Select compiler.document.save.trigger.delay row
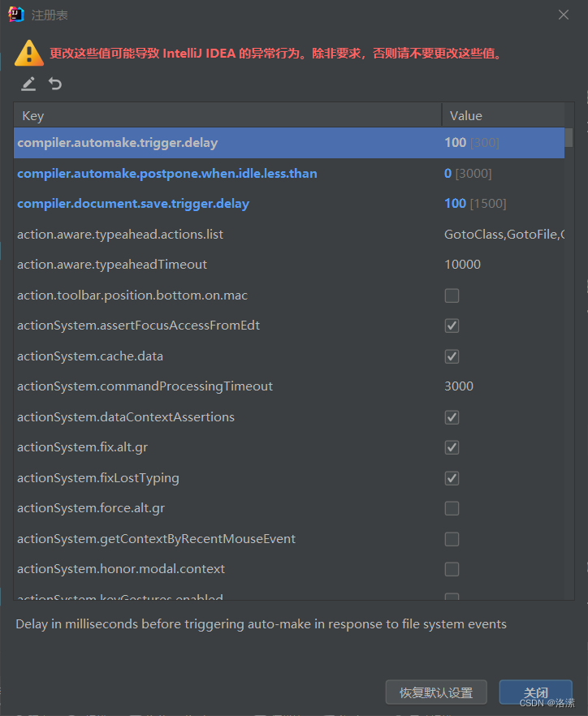The width and height of the screenshot is (588, 716). (x=289, y=204)
